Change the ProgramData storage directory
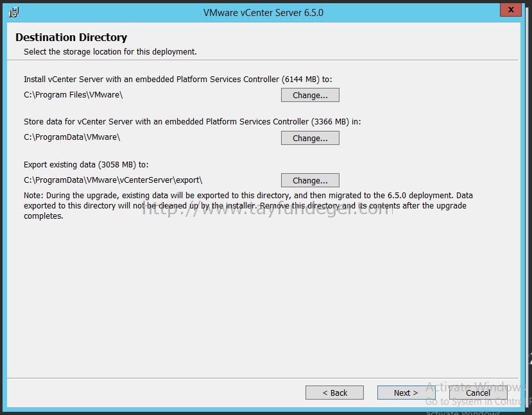This screenshot has width=532, height=415. coord(310,139)
